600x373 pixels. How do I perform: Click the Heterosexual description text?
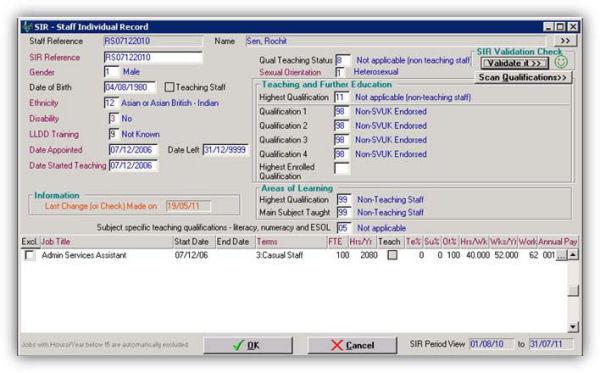pyautogui.click(x=376, y=72)
